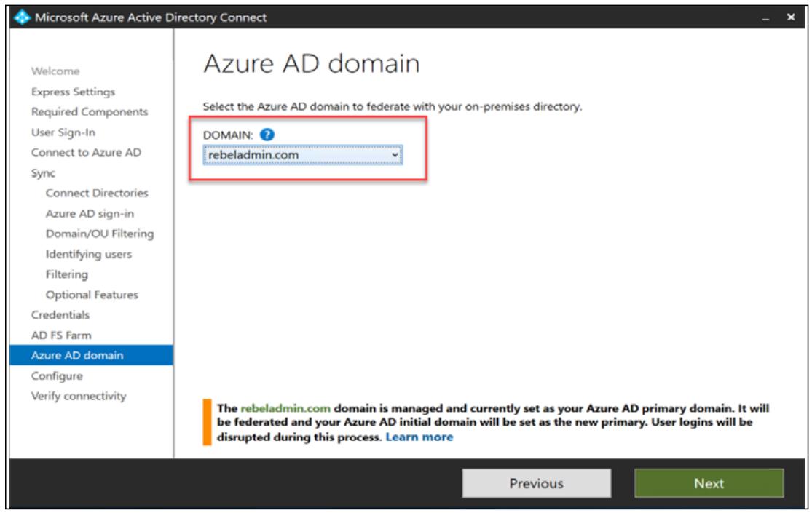
Task: Select Required Components step
Action: (x=90, y=112)
